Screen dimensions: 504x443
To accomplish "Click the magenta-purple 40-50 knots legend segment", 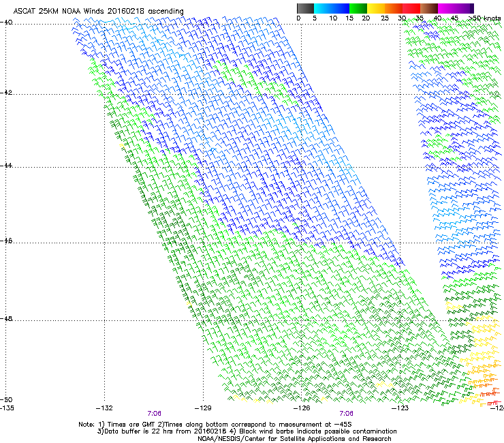I will click(x=456, y=8).
